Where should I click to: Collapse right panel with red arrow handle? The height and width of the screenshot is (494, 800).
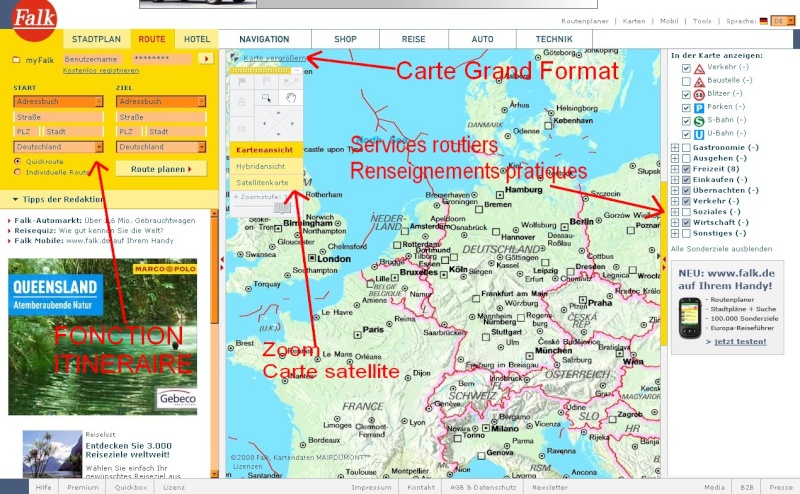664,263
